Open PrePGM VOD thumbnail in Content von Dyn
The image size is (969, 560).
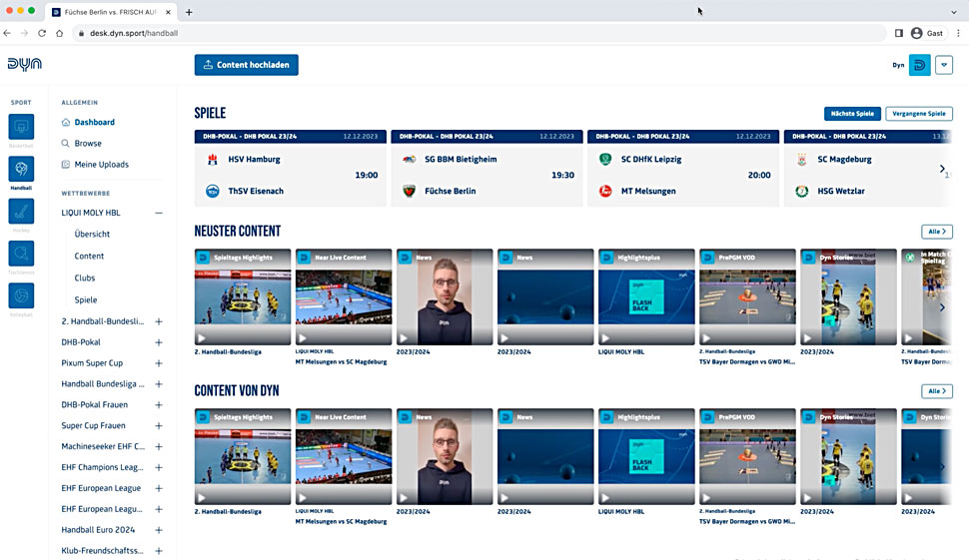point(748,457)
